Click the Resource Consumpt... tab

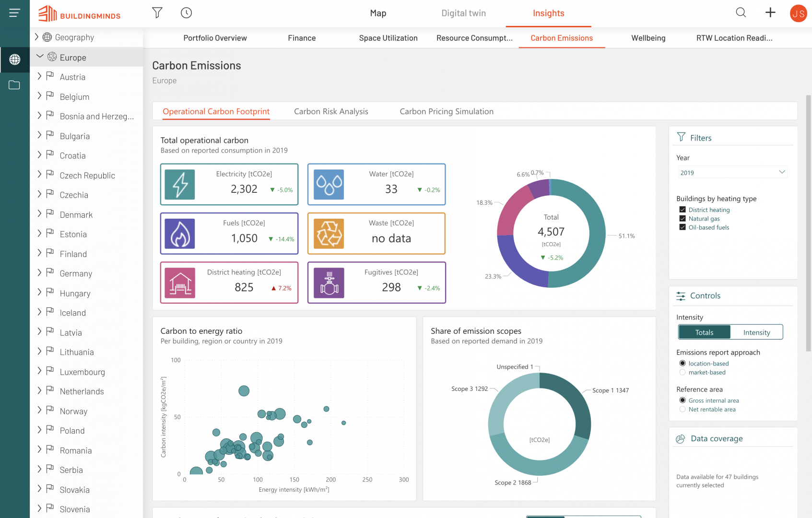tap(474, 38)
